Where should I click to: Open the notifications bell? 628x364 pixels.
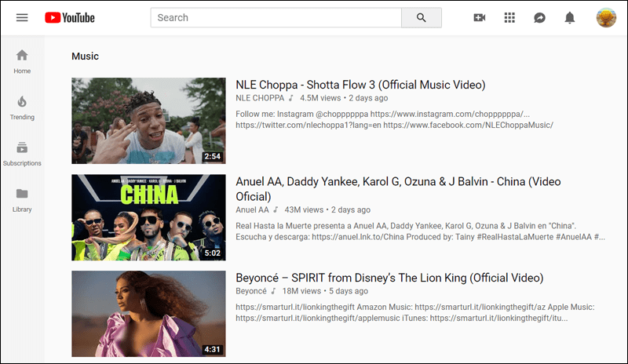570,17
